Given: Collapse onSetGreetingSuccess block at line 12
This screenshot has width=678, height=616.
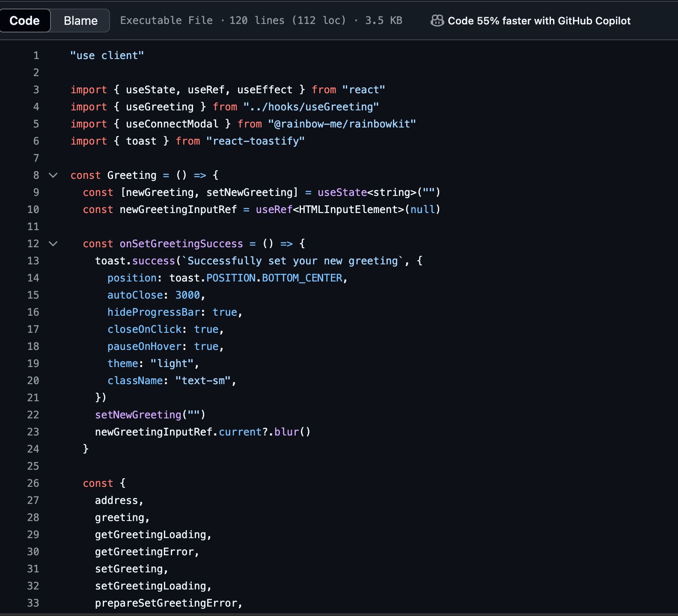Looking at the screenshot, I should click(53, 243).
